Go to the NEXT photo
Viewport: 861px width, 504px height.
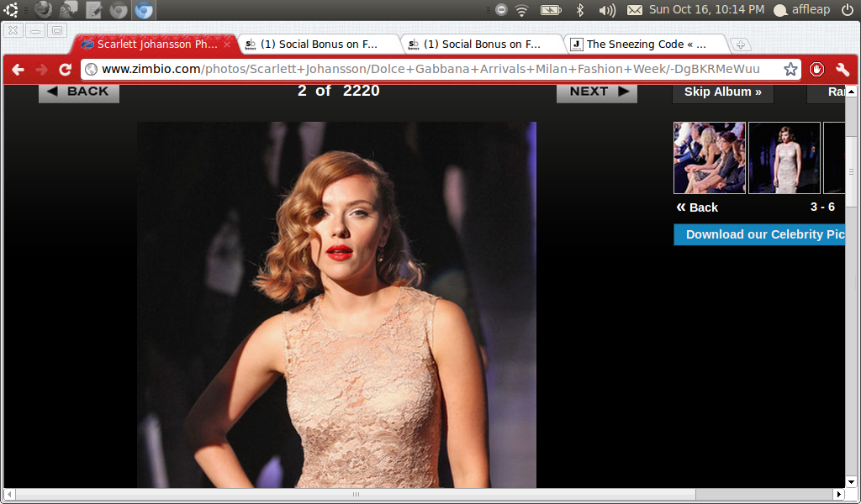point(597,92)
